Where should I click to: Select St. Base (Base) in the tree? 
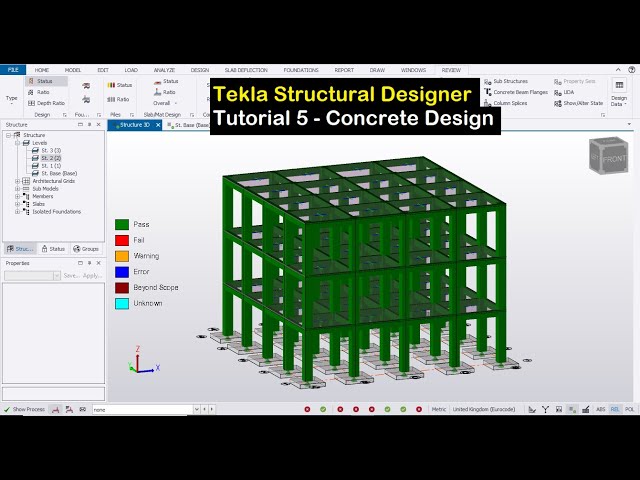pos(54,173)
